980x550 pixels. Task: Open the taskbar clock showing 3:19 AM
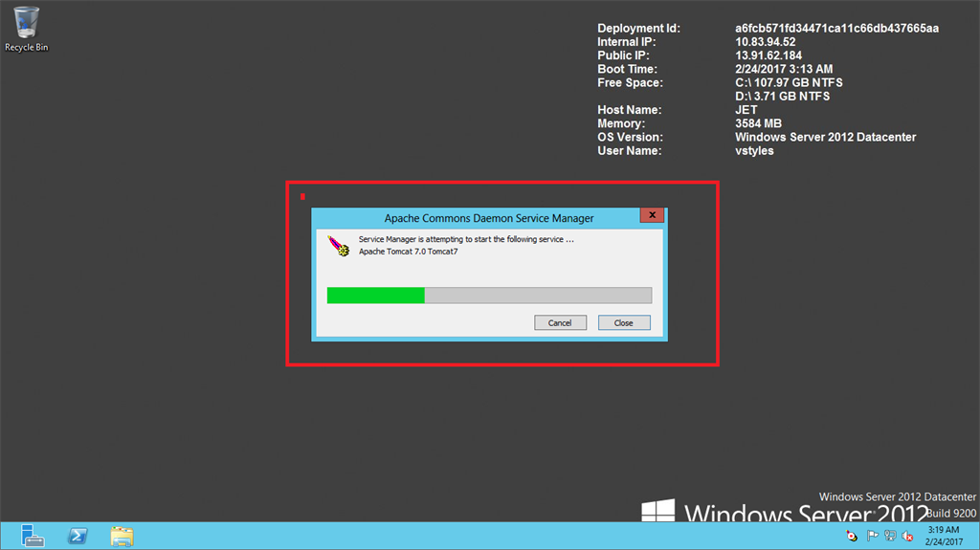tap(944, 536)
